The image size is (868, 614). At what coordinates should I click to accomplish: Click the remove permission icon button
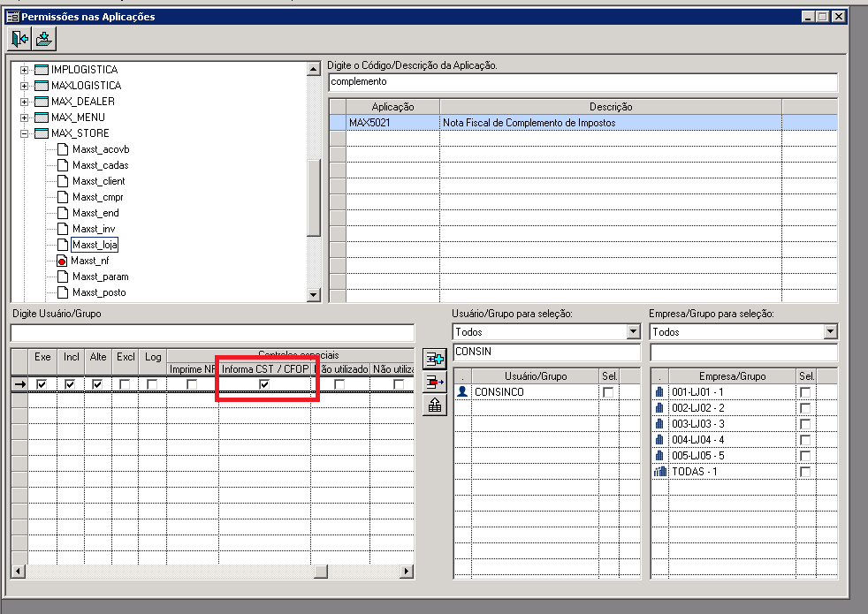pos(435,382)
